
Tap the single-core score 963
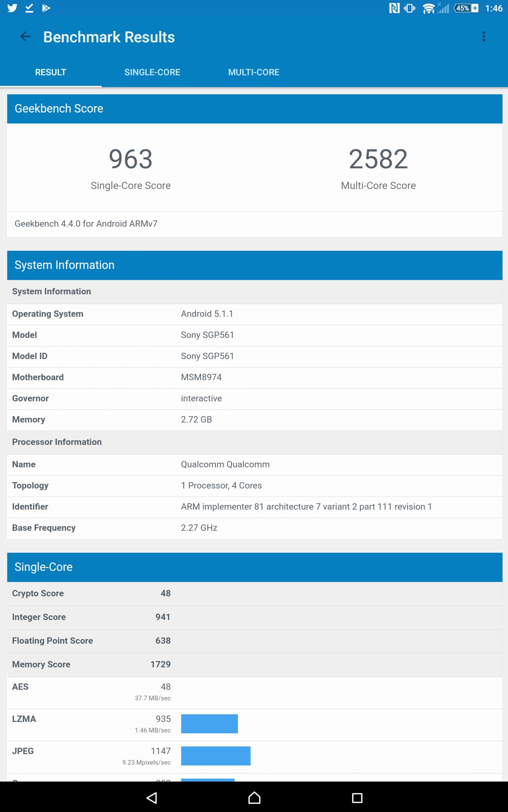click(130, 159)
